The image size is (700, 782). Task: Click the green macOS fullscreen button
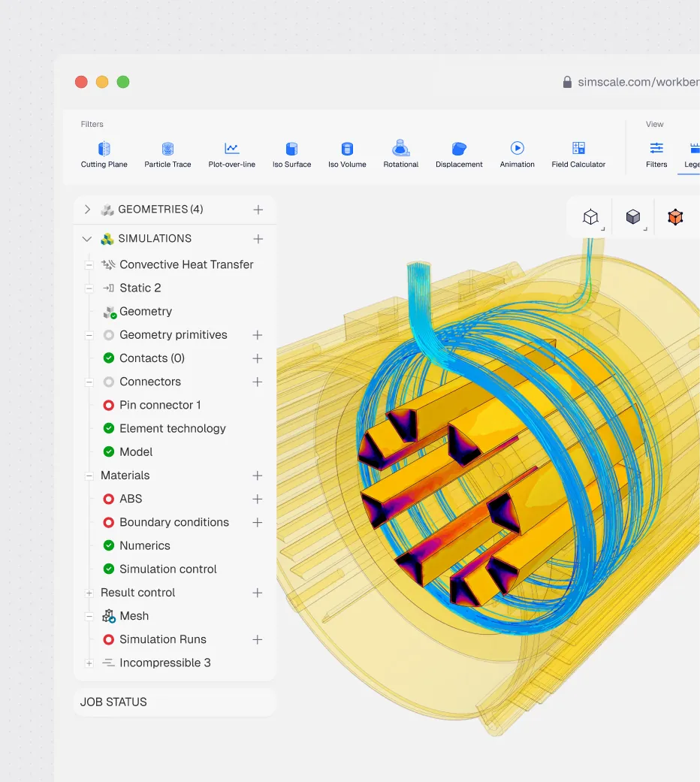click(x=123, y=82)
